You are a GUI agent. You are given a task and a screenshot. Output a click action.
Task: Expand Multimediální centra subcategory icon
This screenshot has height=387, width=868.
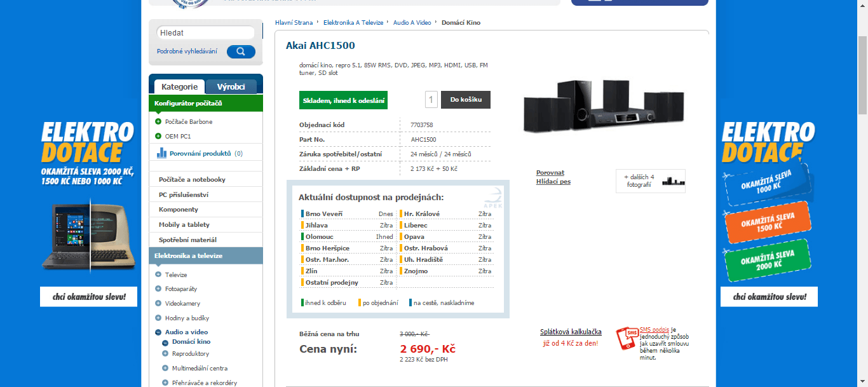pyautogui.click(x=165, y=368)
